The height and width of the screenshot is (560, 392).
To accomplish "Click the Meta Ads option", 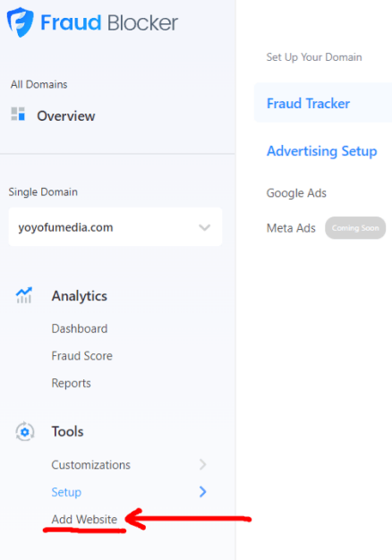I will pyautogui.click(x=291, y=228).
